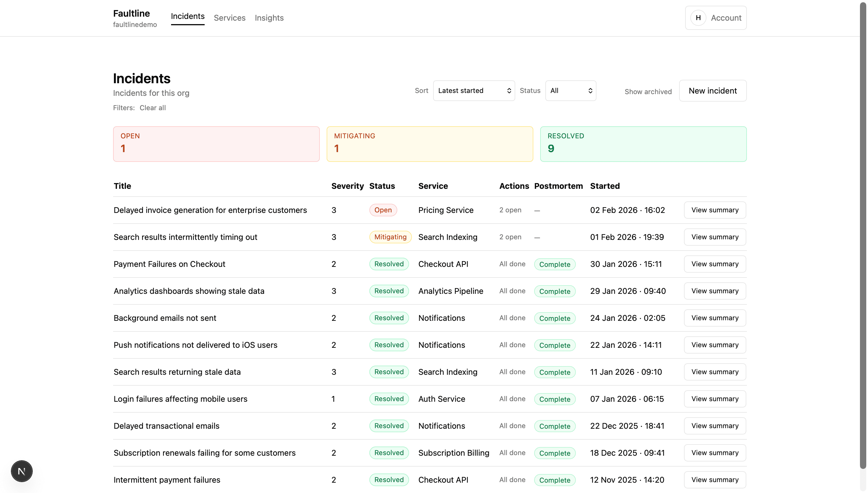
Task: Switch to the Insights tab
Action: click(x=269, y=18)
